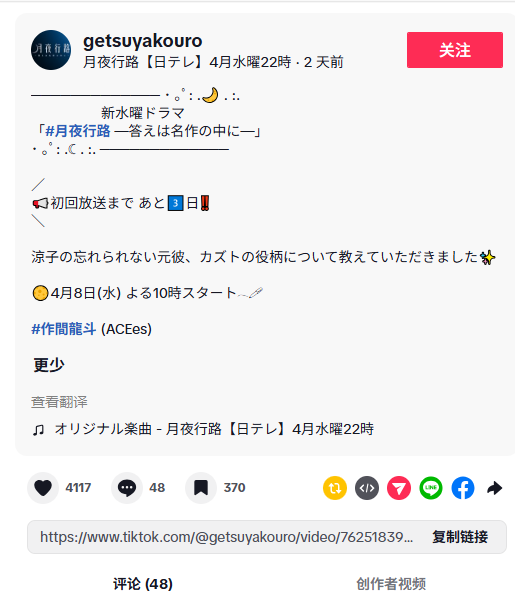Save video with the bookmark icon

coord(201,488)
